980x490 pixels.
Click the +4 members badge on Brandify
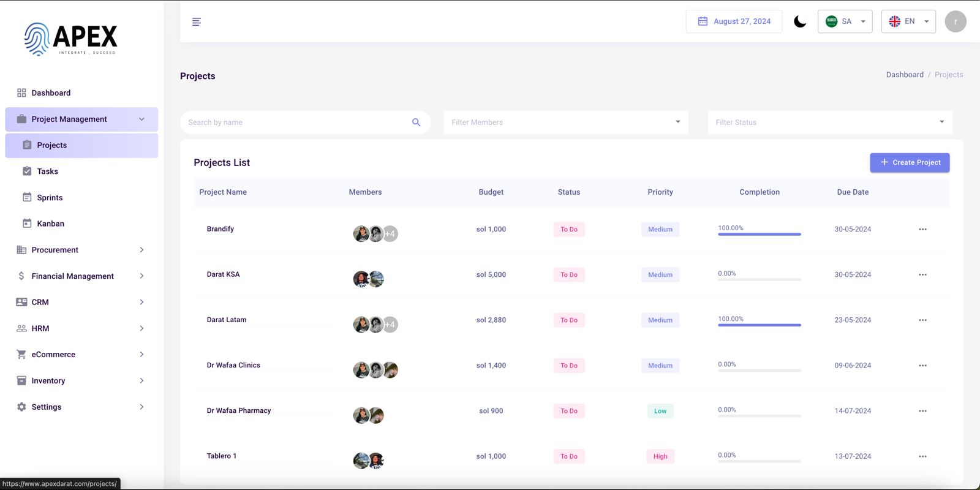(390, 234)
